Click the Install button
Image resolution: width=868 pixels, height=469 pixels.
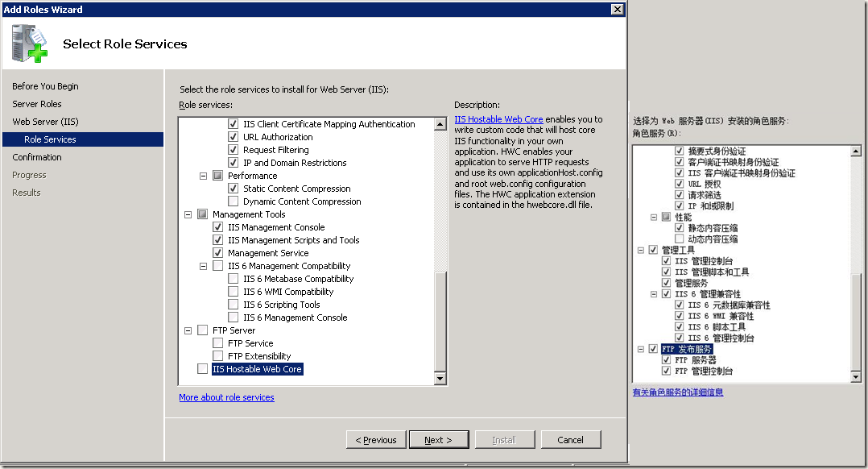504,440
